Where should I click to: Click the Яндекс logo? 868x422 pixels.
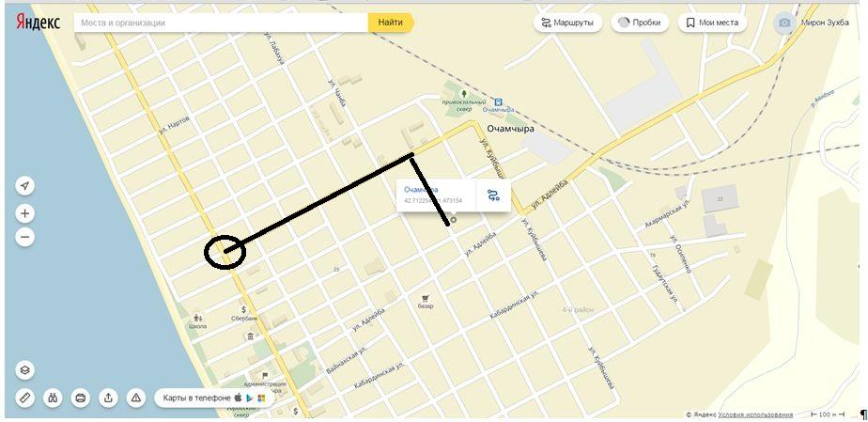[39, 23]
